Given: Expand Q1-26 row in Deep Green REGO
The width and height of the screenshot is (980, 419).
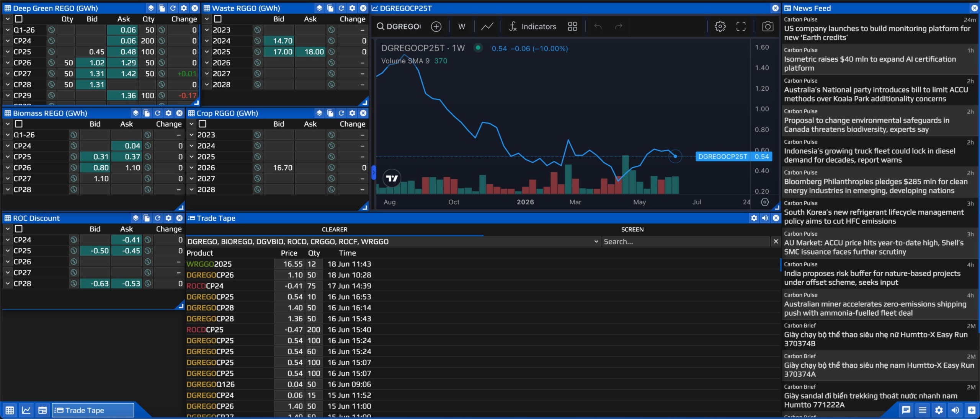Looking at the screenshot, I should click(8, 30).
